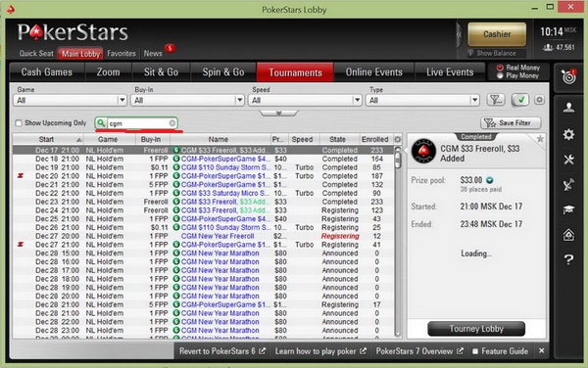588x368 pixels.
Task: Open the responsible gaming house icon
Action: 568,235
